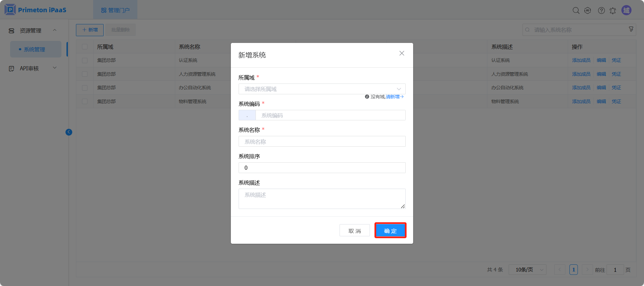Screen dimensions: 644x286
Task: Toggle the select-all checkbox in table header
Action: [x=85, y=47]
